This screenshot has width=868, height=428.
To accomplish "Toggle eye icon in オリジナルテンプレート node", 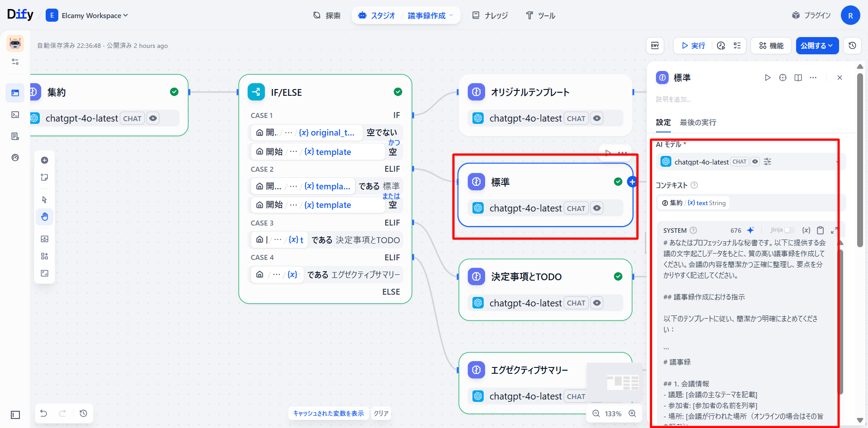I will click(597, 118).
